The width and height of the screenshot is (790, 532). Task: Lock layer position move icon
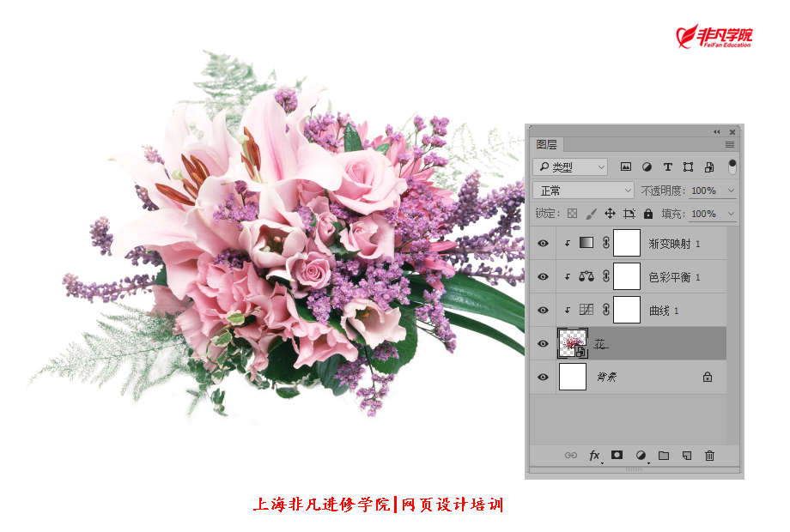pos(610,214)
